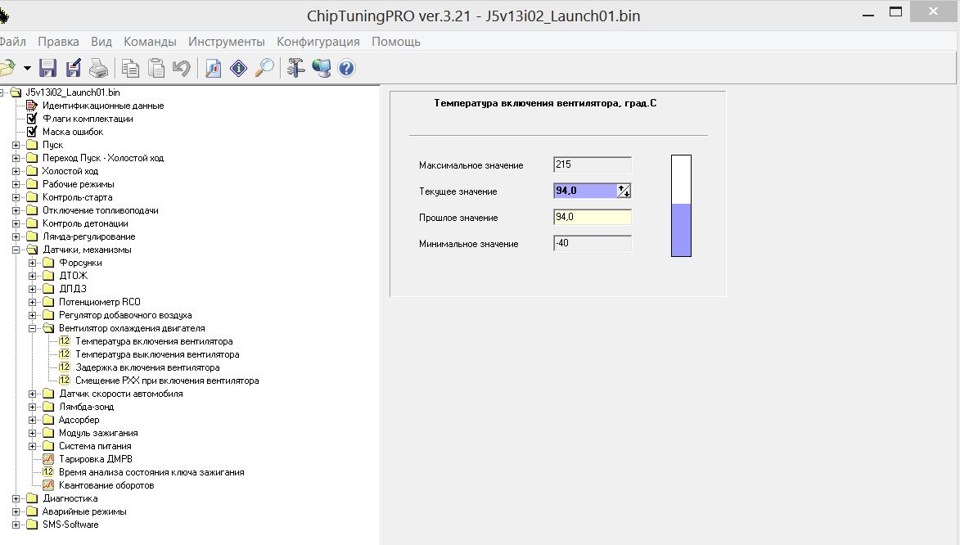Open the Инструменты menu

pyautogui.click(x=227, y=42)
